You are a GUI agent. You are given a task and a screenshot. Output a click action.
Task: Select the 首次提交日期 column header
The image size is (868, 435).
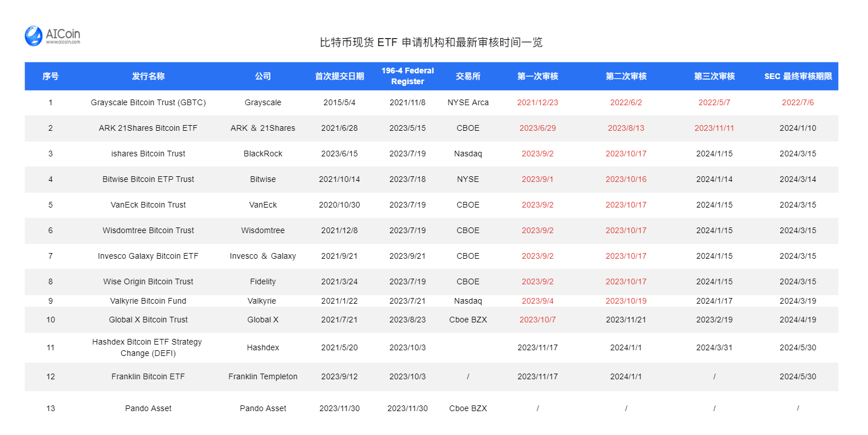pyautogui.click(x=339, y=76)
